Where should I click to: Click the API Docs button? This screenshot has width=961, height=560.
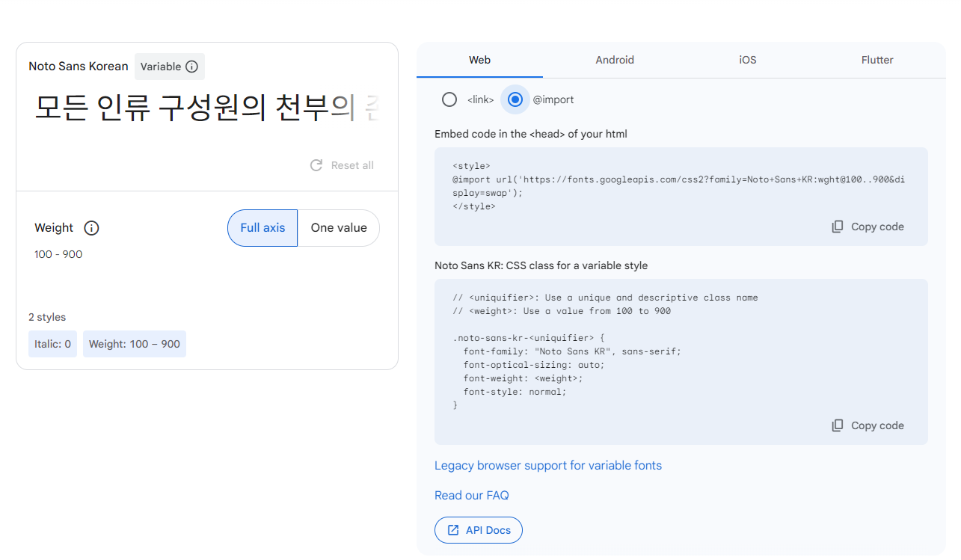coord(479,530)
